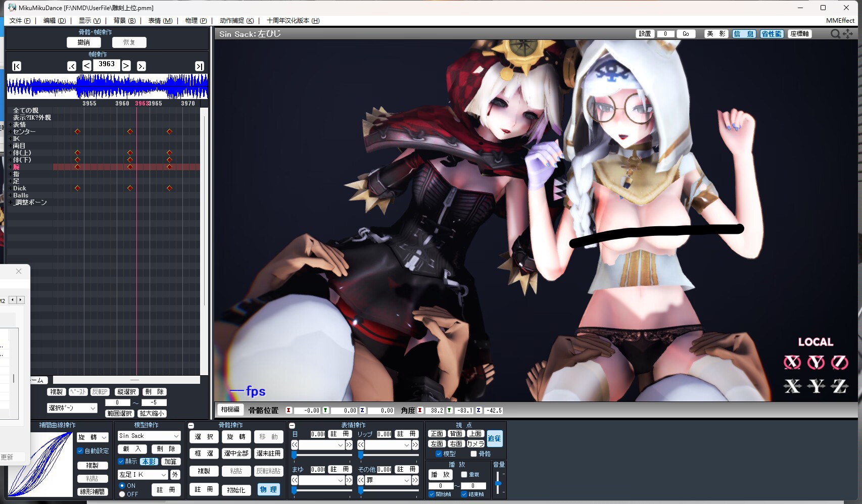The image size is (862, 504).
Task: Toggle the 骨骼 view checkbox
Action: click(x=473, y=454)
